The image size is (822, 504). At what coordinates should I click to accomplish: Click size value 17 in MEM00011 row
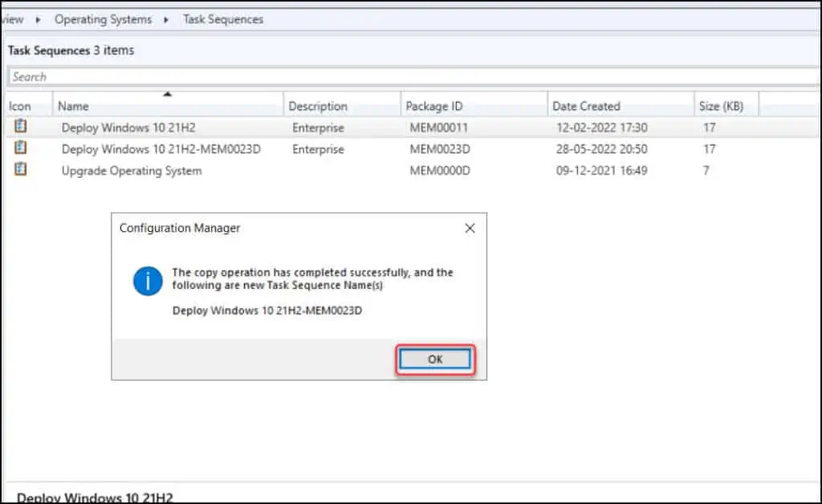pyautogui.click(x=710, y=128)
